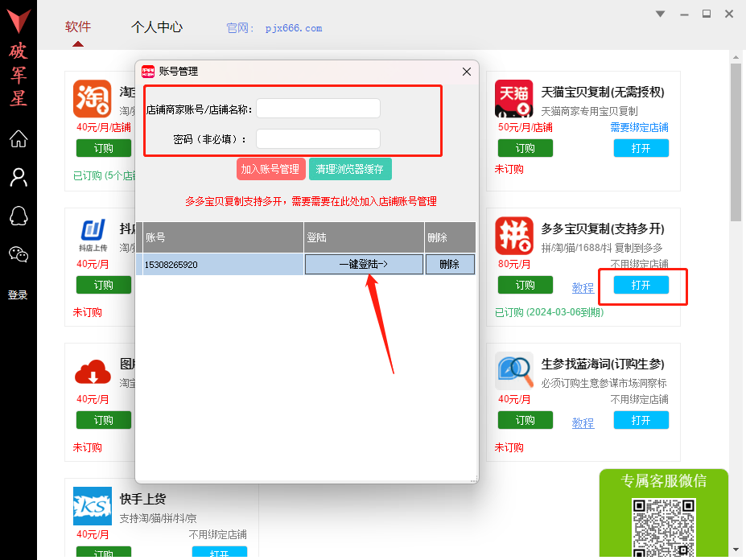Open the user profile sidebar icon
The image size is (746, 560).
(x=19, y=178)
